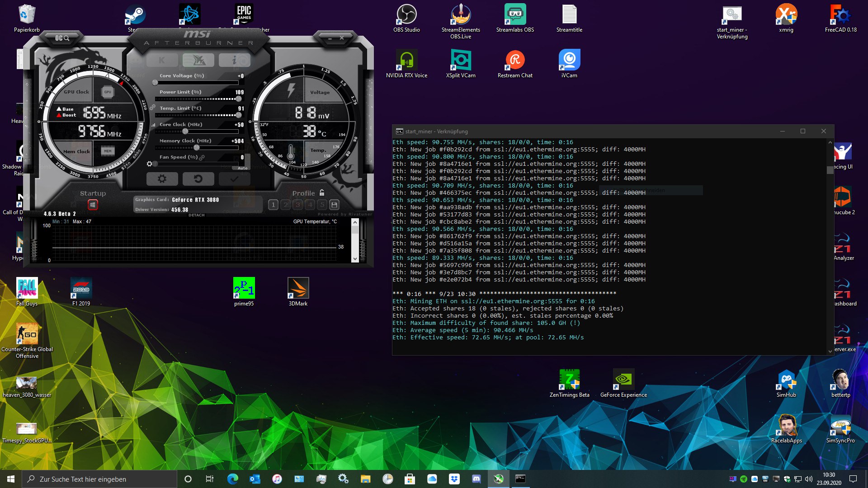Open core clock curve editor icon
The height and width of the screenshot is (488, 868).
tap(153, 125)
